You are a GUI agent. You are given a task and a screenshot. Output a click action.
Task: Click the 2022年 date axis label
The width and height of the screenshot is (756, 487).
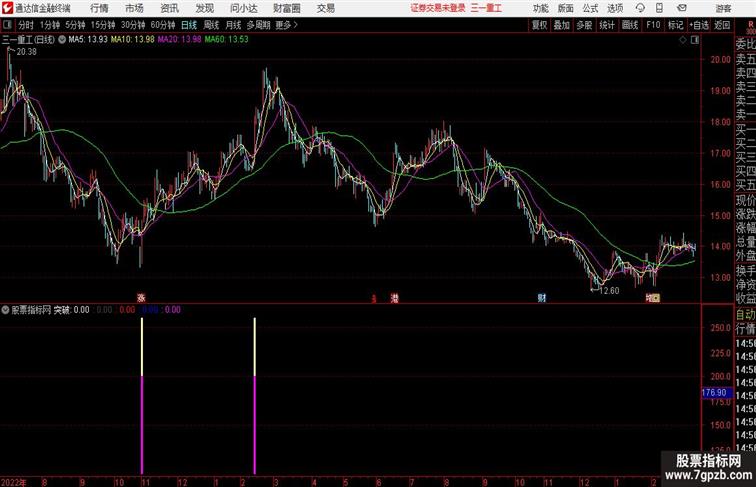(x=14, y=482)
